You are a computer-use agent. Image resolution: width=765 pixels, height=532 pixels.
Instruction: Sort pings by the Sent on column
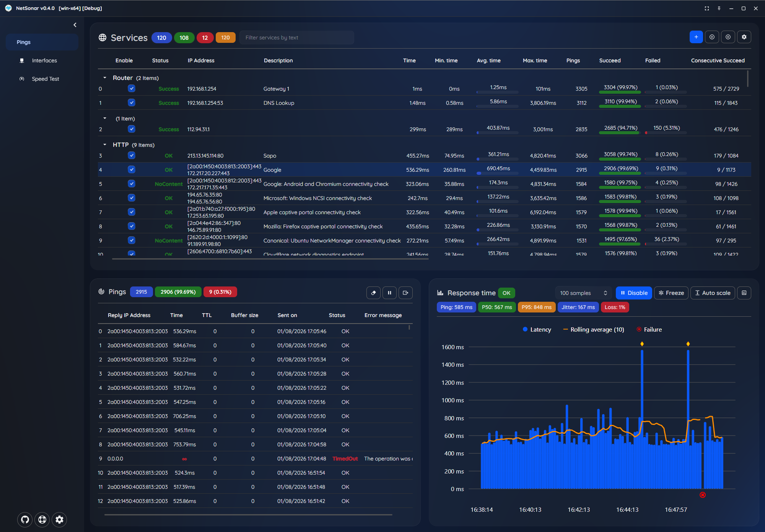tap(287, 315)
